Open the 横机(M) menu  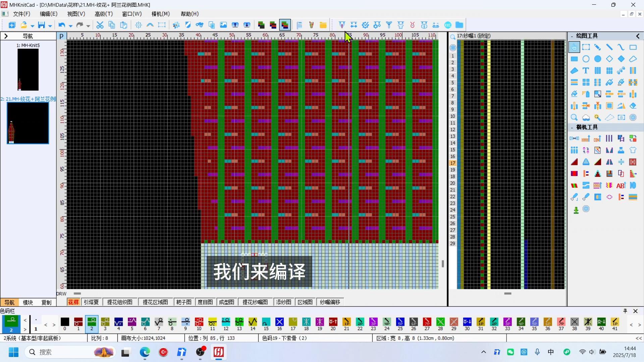tap(160, 14)
